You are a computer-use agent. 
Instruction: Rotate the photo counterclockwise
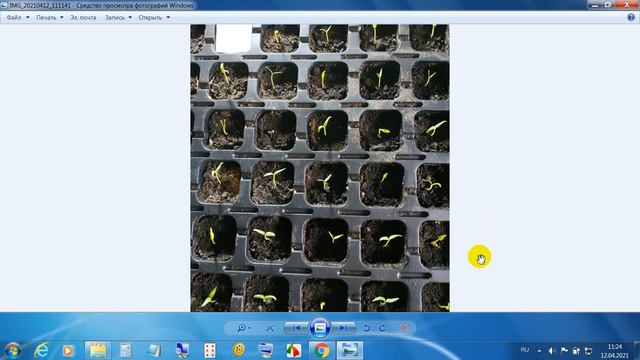367,328
